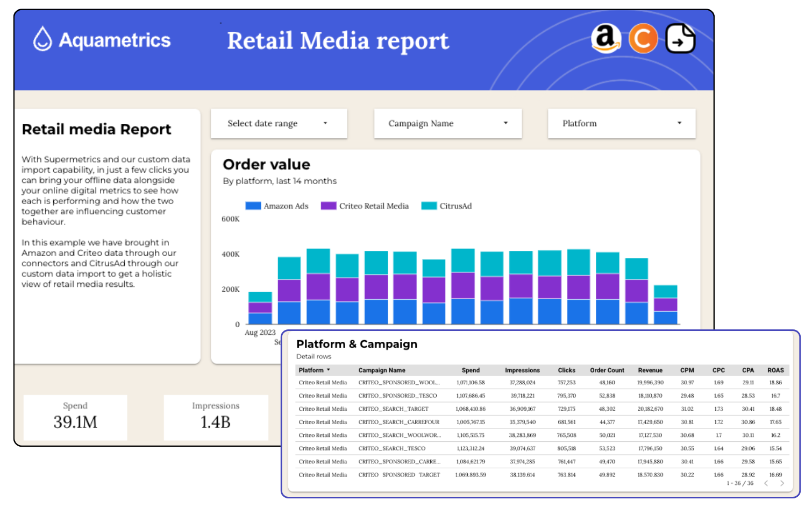Go to next table page arrow
812x507 pixels.
point(782,483)
